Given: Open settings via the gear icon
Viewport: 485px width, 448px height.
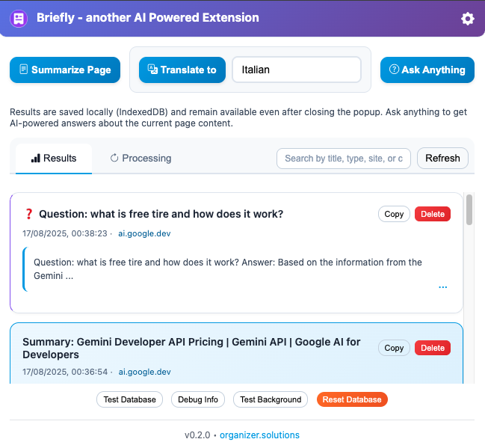Looking at the screenshot, I should click(x=467, y=19).
